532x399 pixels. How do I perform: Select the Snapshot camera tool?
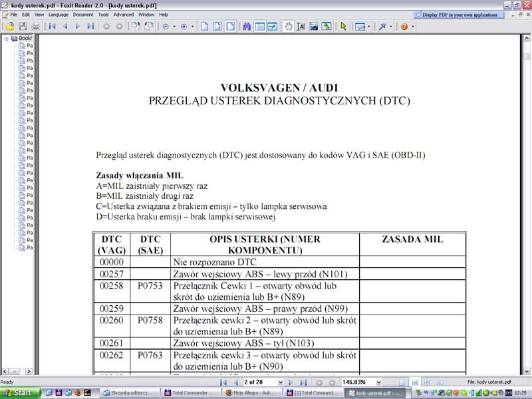click(313, 26)
